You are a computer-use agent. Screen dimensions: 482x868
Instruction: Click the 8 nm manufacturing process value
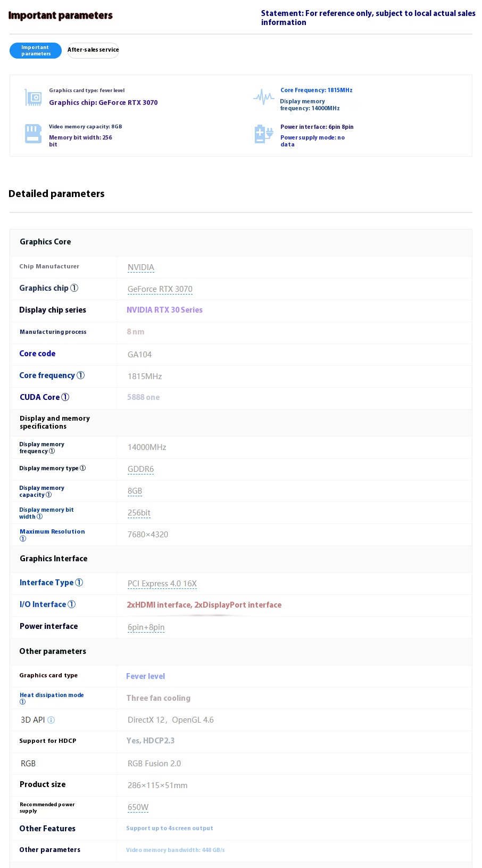(x=135, y=332)
